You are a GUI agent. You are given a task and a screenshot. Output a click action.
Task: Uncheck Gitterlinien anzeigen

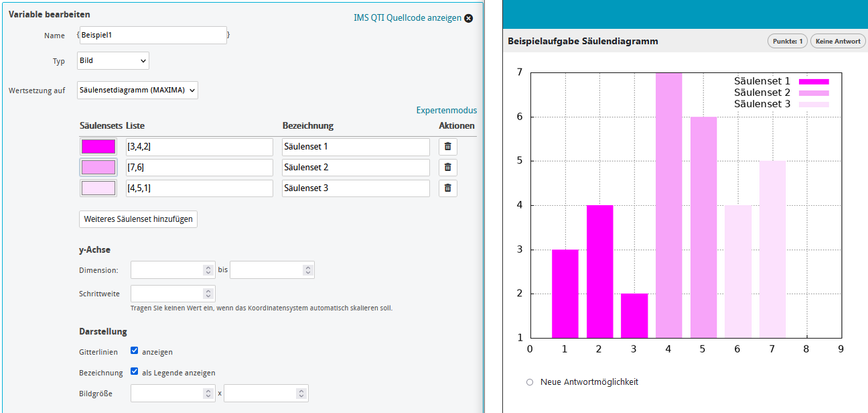click(x=133, y=351)
